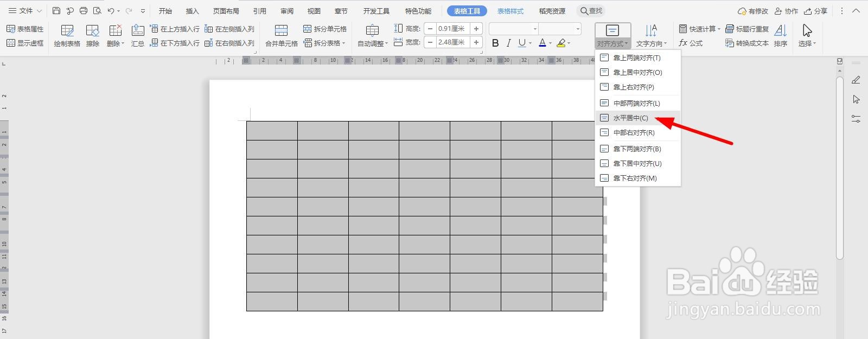This screenshot has width=868, height=339.
Task: Open the 快速计算 quick calculation menu
Action: click(x=700, y=29)
